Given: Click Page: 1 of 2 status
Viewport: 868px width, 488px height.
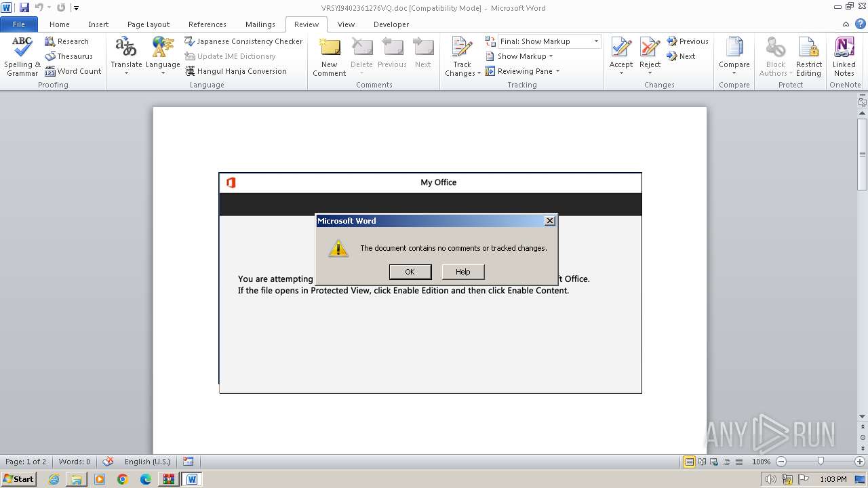Looking at the screenshot, I should (26, 462).
